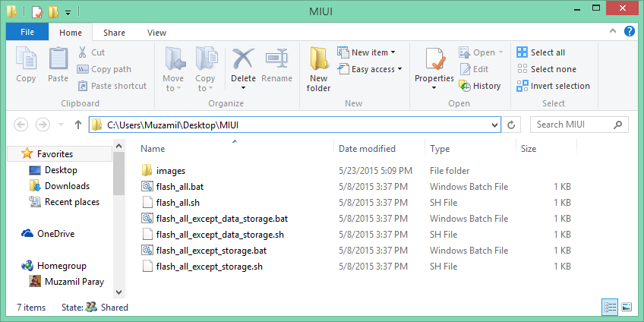Screen dimensions: 644x322
Task: Click Paste shortcut in the ribbon
Action: coord(112,86)
